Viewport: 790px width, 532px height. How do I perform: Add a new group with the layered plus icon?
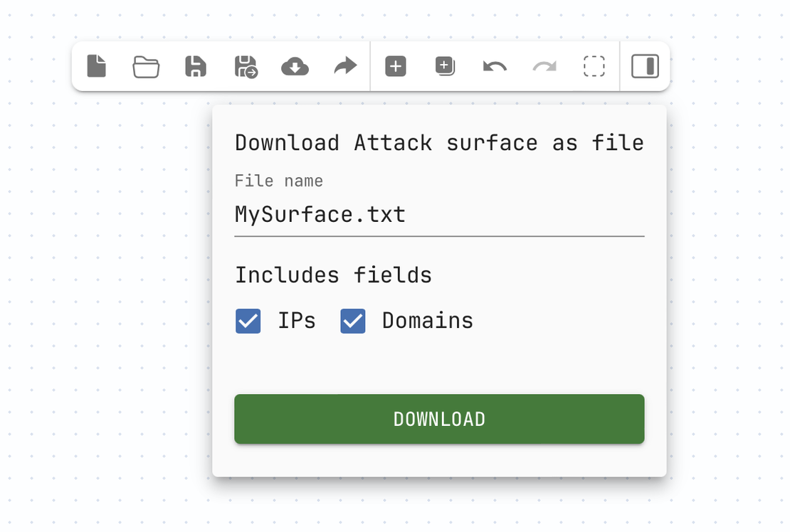point(444,66)
